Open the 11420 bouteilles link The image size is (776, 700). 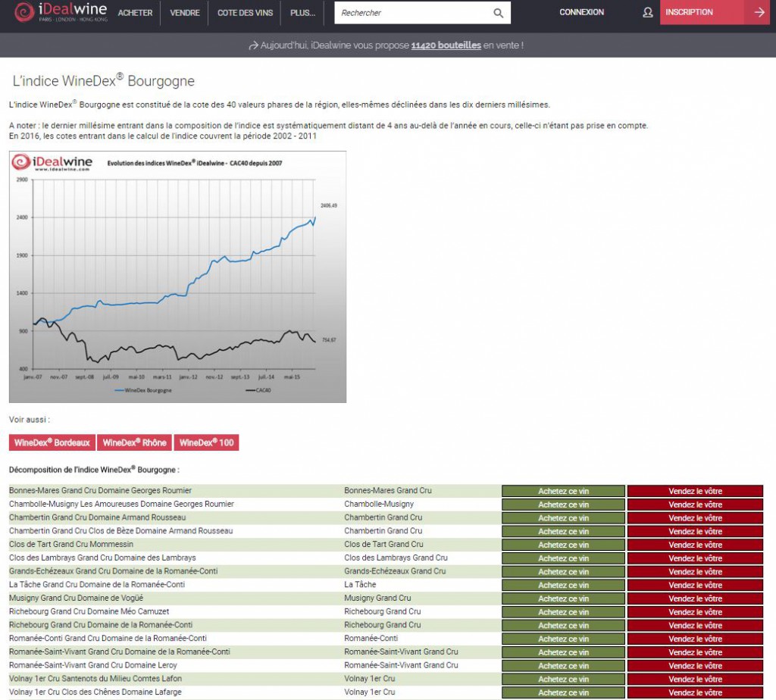[x=446, y=45]
